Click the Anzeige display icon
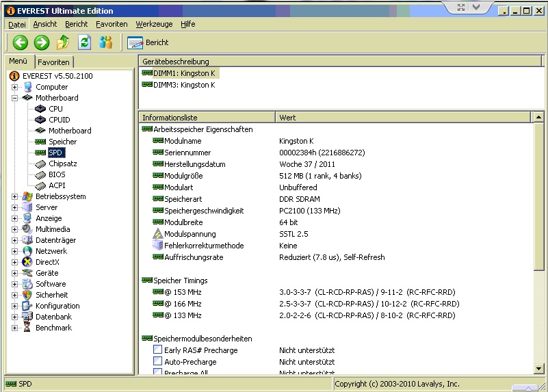 point(27,218)
